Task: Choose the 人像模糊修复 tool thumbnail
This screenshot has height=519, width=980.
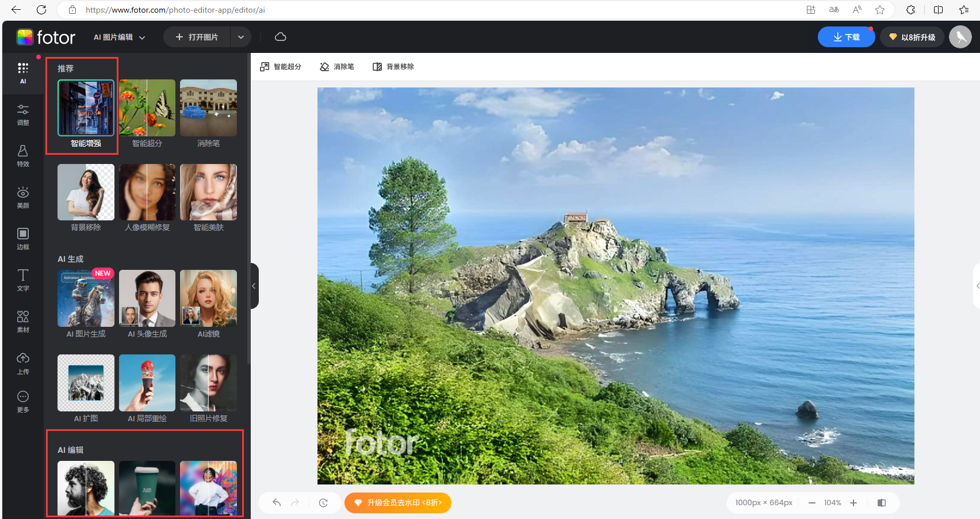Action: (x=147, y=192)
